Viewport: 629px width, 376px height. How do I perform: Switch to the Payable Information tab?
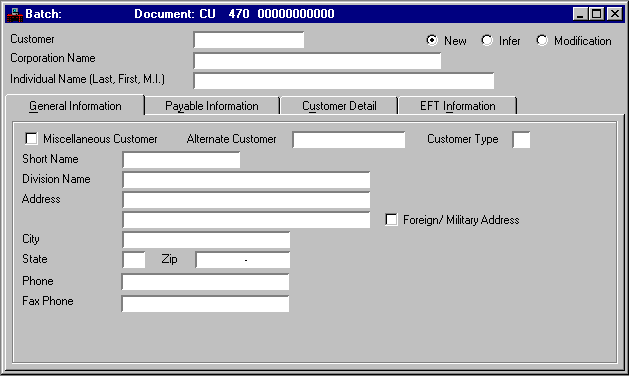(x=212, y=106)
